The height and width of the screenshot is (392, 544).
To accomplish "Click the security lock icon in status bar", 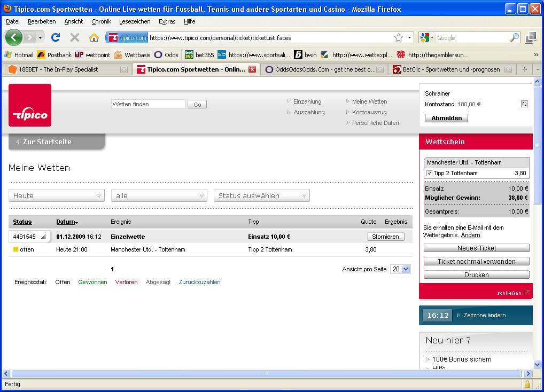I will tap(527, 384).
